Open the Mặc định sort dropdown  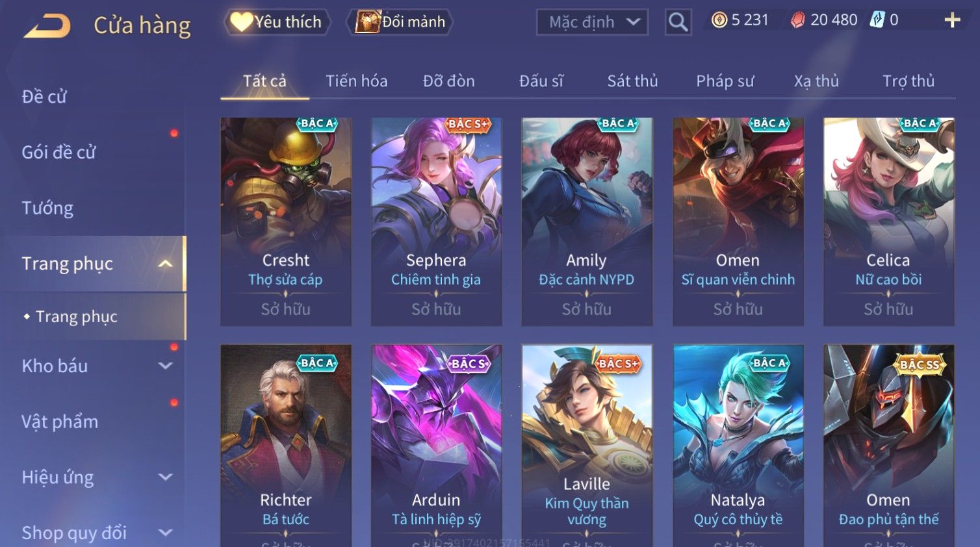[x=592, y=22]
